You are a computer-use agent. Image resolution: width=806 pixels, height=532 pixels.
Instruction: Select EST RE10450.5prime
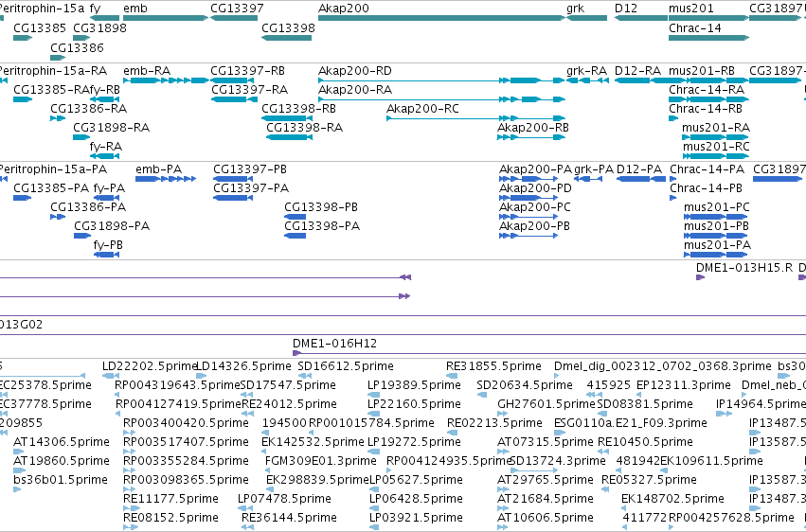pos(603,452)
